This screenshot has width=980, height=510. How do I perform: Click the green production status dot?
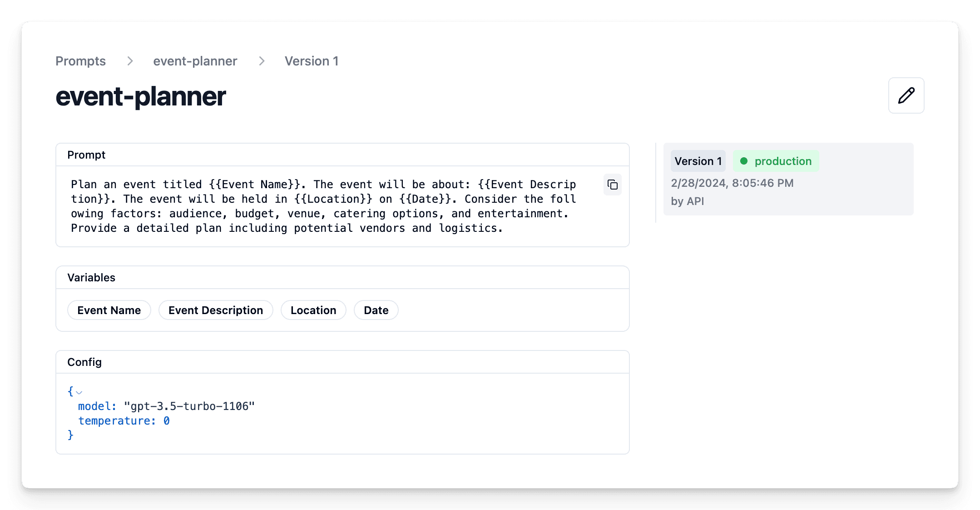744,161
